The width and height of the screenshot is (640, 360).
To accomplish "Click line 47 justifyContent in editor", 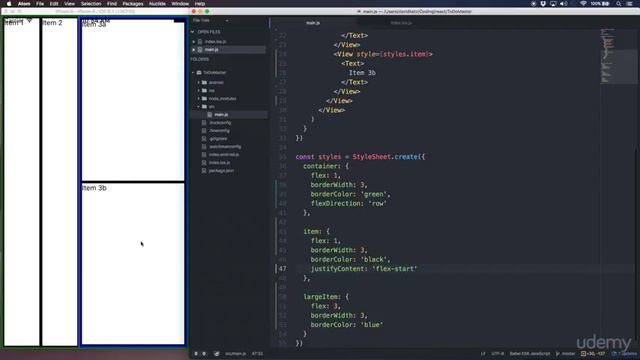I will (x=364, y=269).
